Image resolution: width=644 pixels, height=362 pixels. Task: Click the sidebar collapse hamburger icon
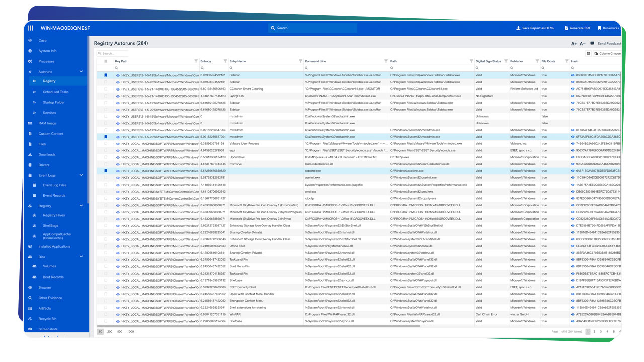click(x=31, y=28)
